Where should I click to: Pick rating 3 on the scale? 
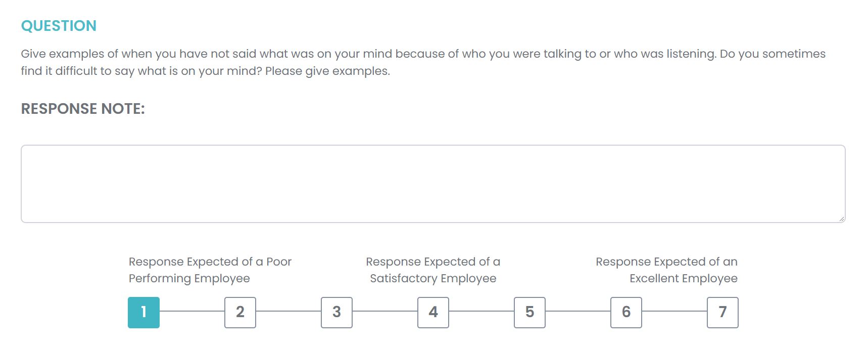point(336,312)
